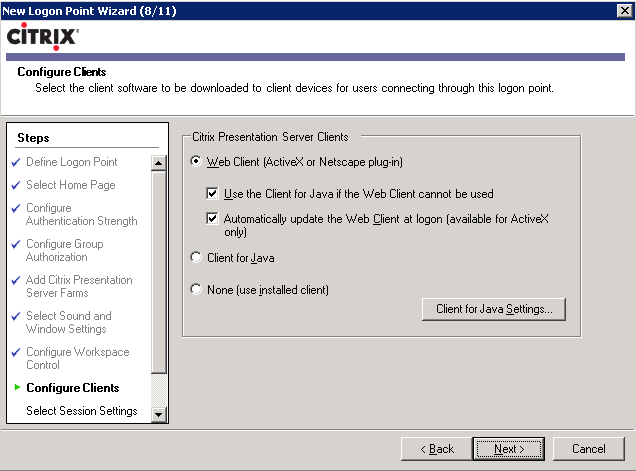
Task: Click checkmark icon beside Define Logon Point
Action: point(16,162)
